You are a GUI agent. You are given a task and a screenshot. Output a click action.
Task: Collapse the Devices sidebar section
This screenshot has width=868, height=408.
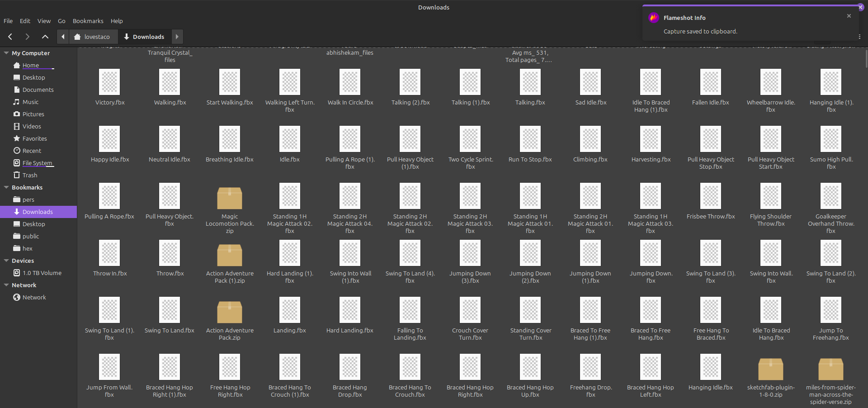tap(6, 261)
